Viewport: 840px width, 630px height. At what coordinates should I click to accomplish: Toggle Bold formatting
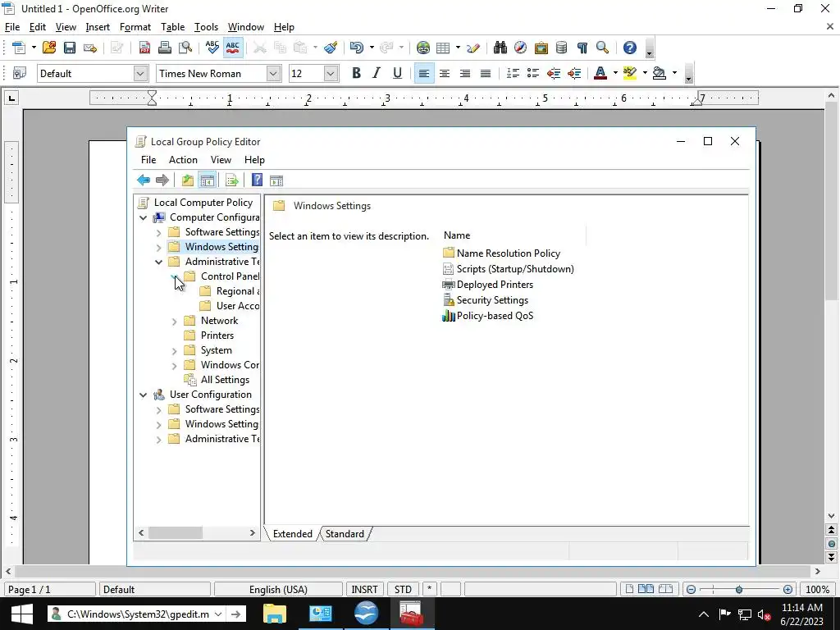(356, 73)
